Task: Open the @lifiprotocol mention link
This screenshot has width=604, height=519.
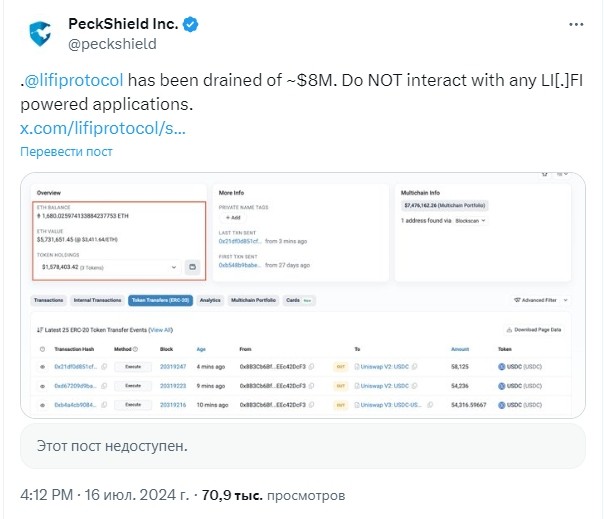Action: [74, 81]
